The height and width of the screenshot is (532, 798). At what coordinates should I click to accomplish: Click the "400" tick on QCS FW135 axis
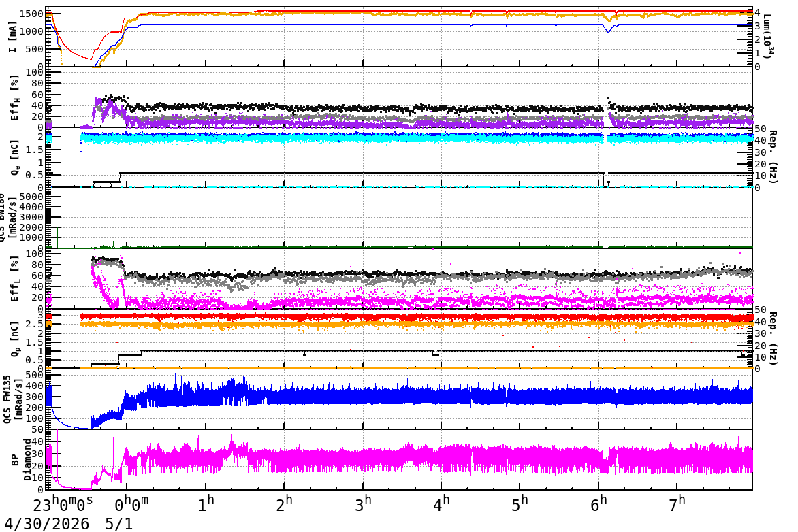(35, 386)
